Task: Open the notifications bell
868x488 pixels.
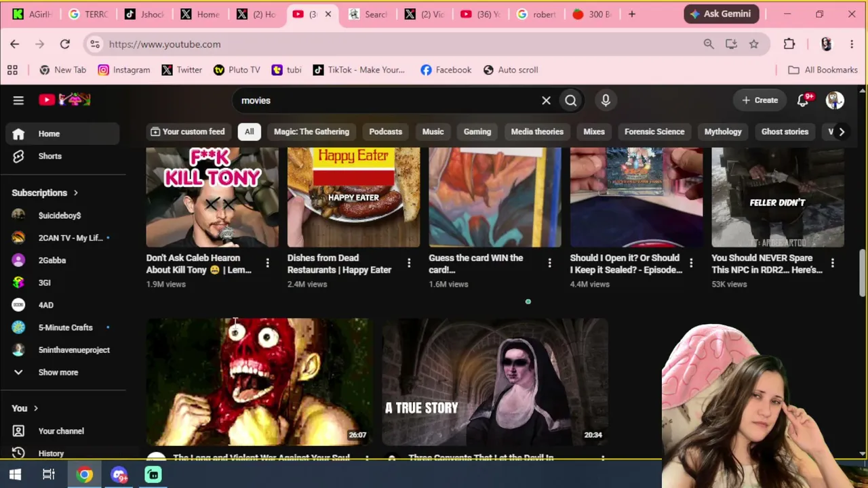Action: click(x=804, y=100)
